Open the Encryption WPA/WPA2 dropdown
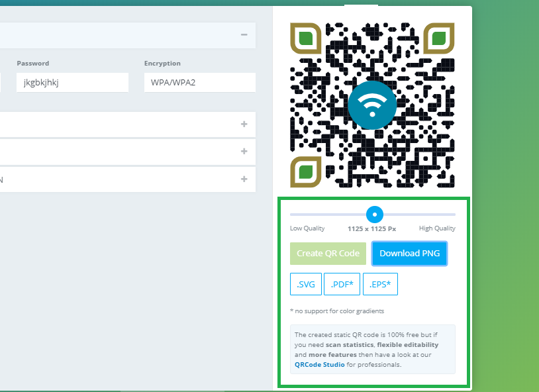This screenshot has width=539, height=392. click(x=200, y=83)
